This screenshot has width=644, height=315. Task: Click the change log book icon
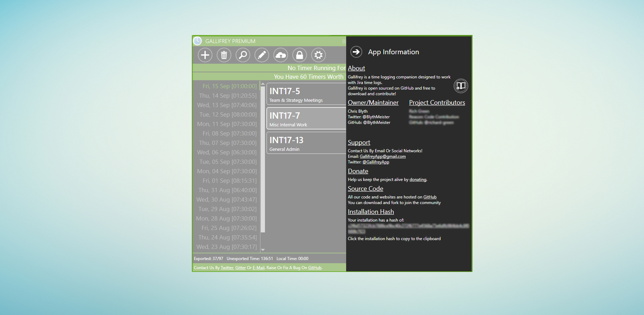pyautogui.click(x=461, y=86)
